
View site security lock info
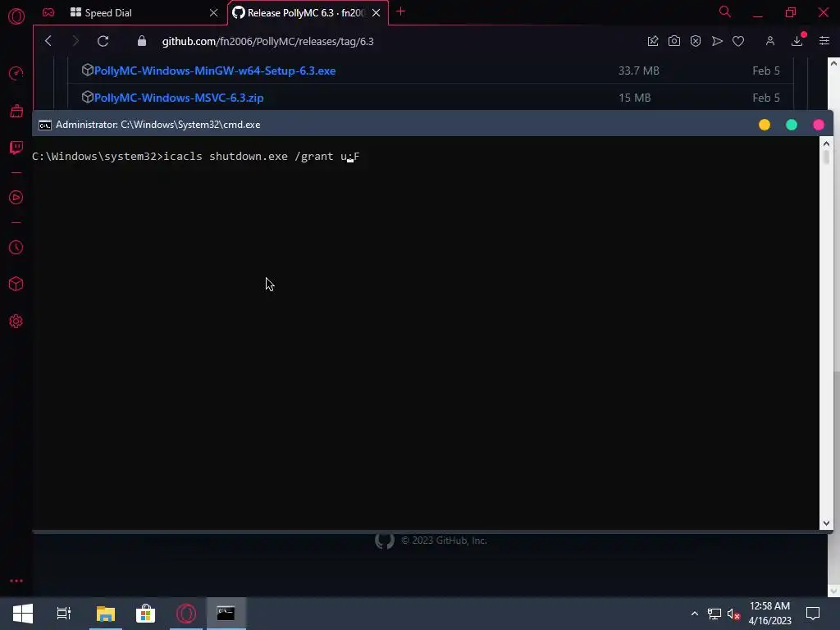pos(141,41)
